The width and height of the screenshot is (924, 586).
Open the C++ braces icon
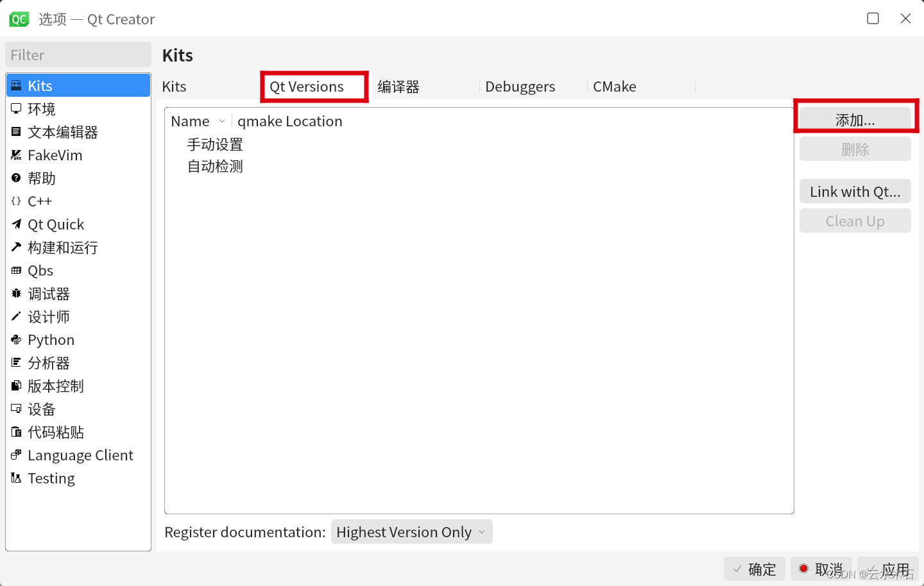[x=16, y=201]
